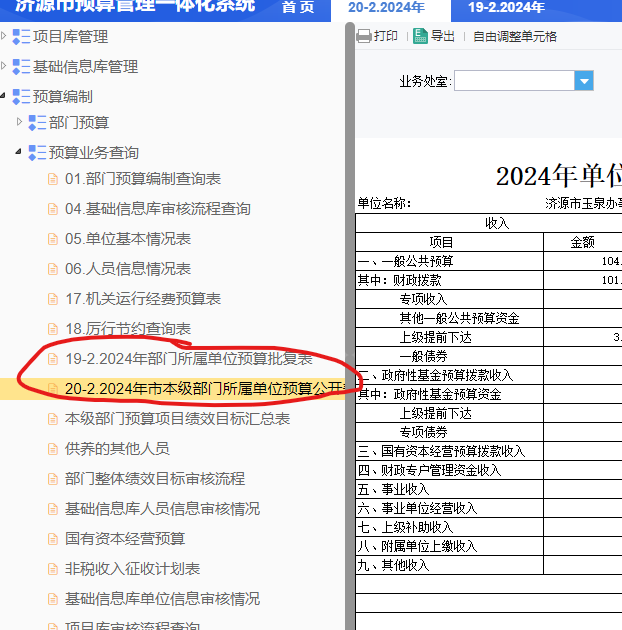Select the 19-2.2024年 tab
Screen dimensions: 622x630
tap(506, 7)
